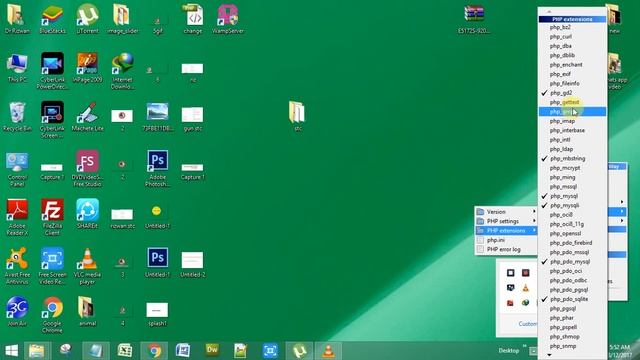Image resolution: width=640 pixels, height=360 pixels.
Task: Enable the php_curl extension
Action: coord(572,36)
